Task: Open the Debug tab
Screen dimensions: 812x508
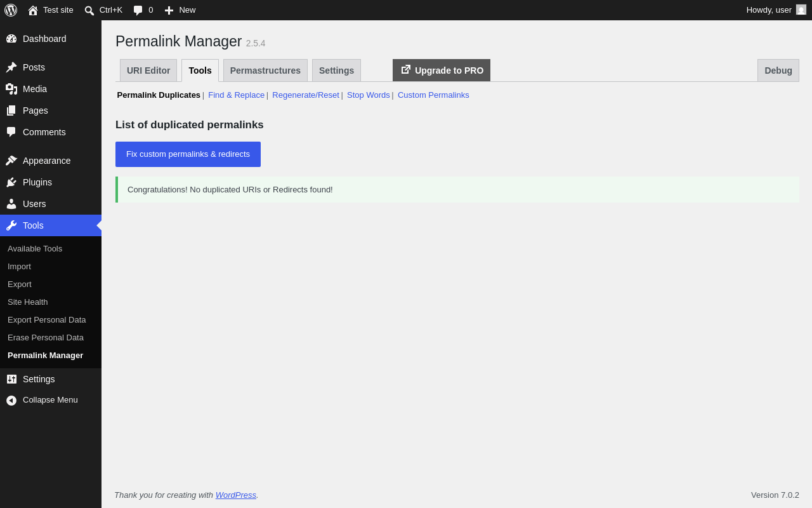Action: 778,70
